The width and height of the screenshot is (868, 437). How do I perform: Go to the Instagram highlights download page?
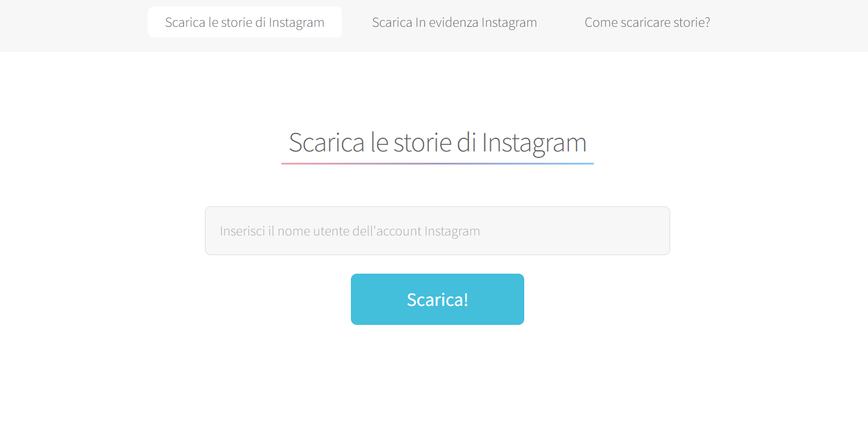[x=455, y=22]
